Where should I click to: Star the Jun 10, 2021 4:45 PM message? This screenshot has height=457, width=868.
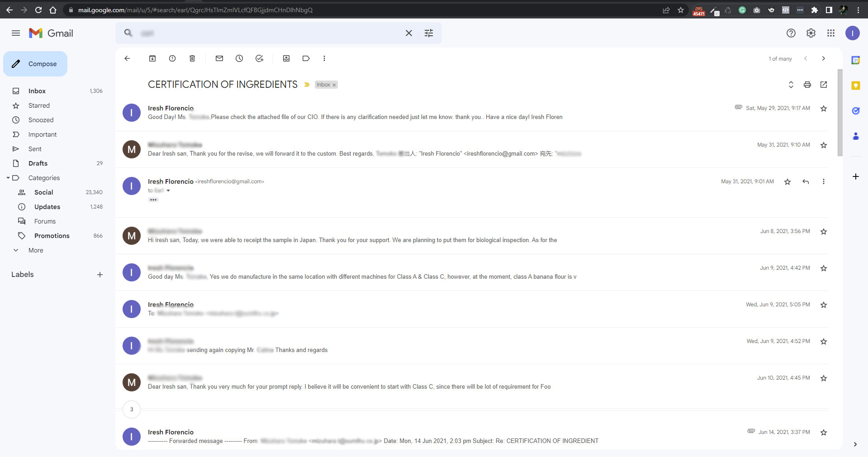point(824,378)
